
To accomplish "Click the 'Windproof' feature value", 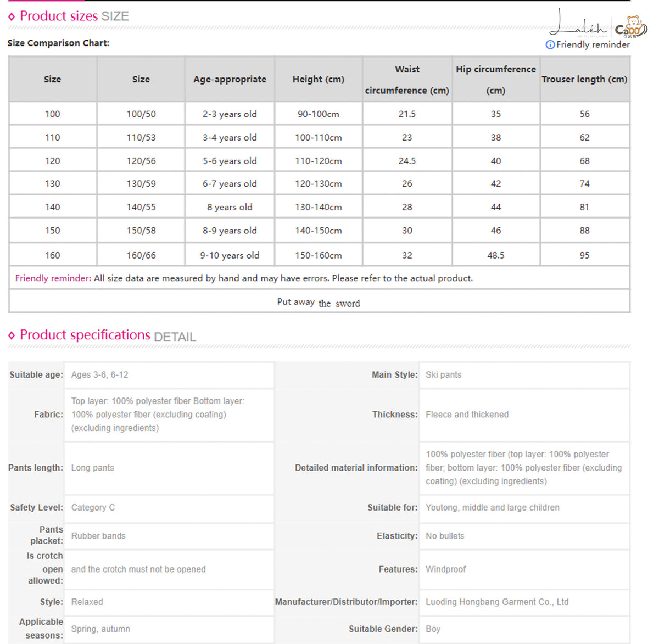I will pyautogui.click(x=445, y=569).
